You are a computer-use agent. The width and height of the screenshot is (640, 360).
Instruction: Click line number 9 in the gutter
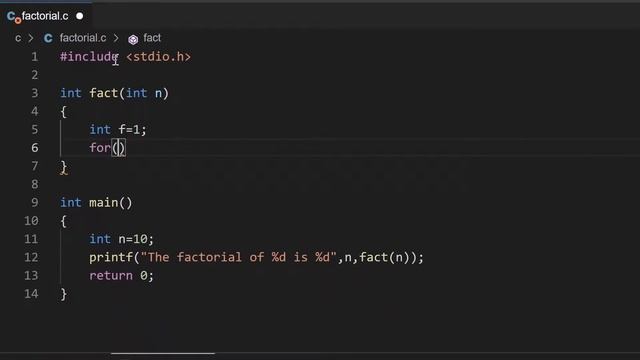(x=35, y=202)
